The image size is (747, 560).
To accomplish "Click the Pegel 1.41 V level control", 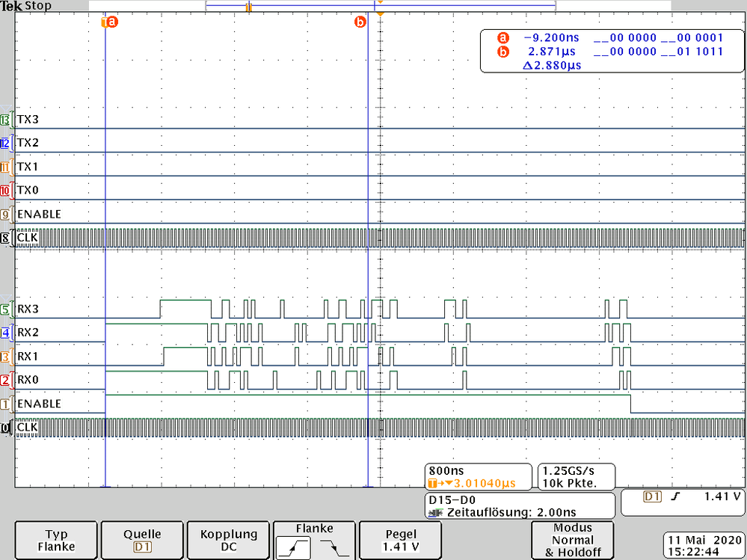I will point(400,540).
